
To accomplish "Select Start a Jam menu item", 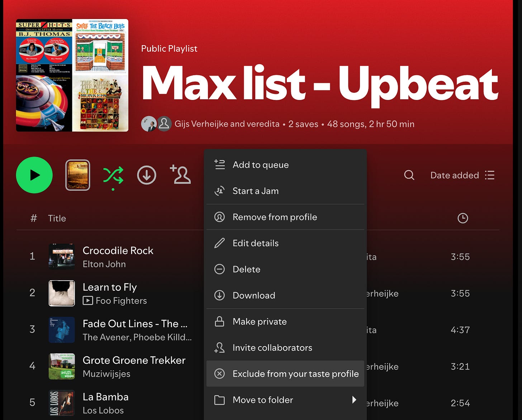I will pyautogui.click(x=285, y=191).
